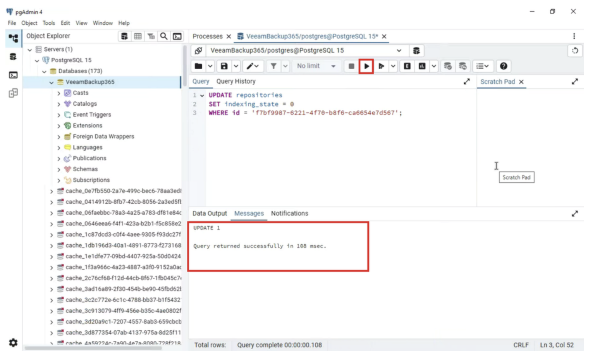The height and width of the screenshot is (364, 595).
Task: Click the new query tool database icon
Action: click(x=416, y=51)
